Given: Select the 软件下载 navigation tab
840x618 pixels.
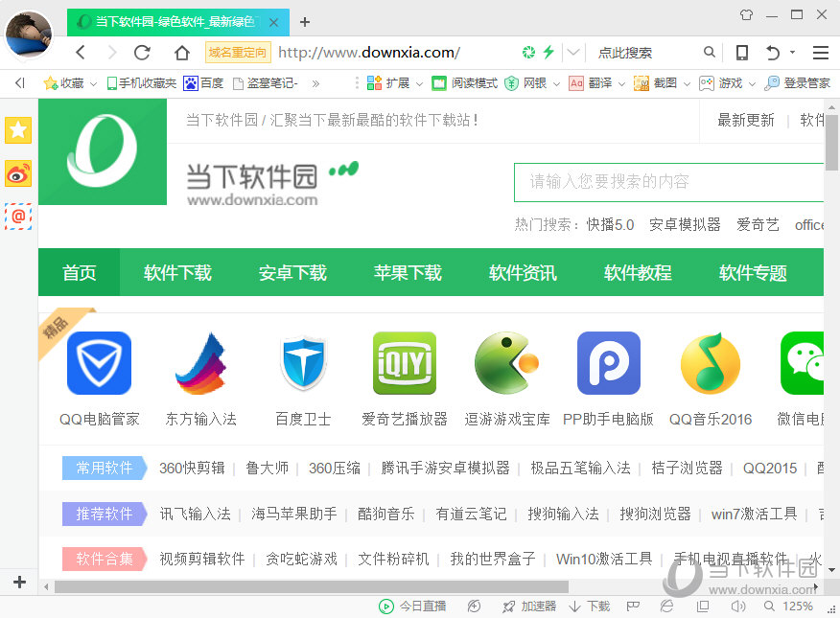Looking at the screenshot, I should coord(177,273).
